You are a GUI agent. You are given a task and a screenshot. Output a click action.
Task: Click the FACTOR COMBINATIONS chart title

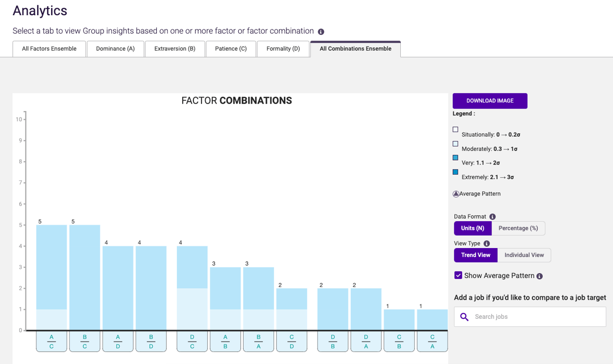pos(237,101)
